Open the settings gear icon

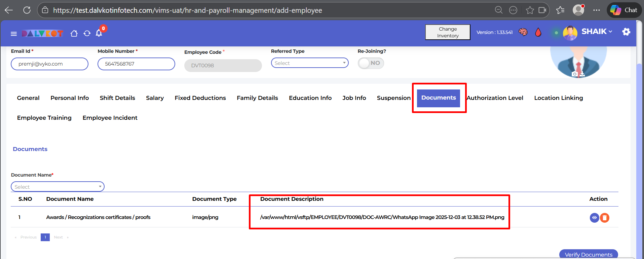(x=626, y=32)
